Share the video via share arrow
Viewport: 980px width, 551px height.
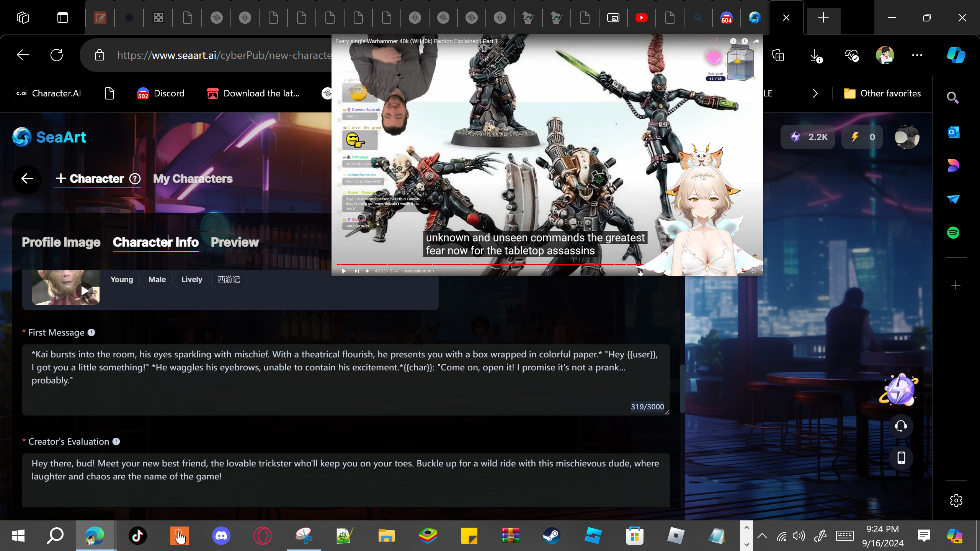(x=756, y=41)
